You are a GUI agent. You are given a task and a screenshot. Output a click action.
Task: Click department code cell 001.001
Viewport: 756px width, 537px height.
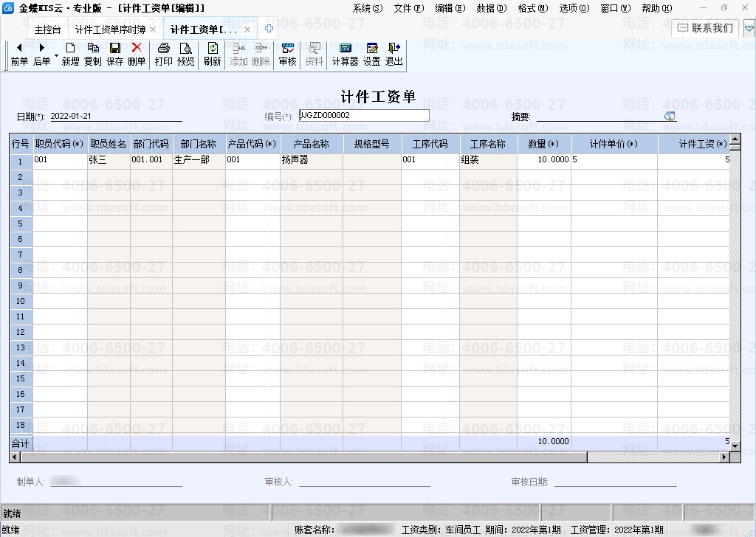point(151,162)
